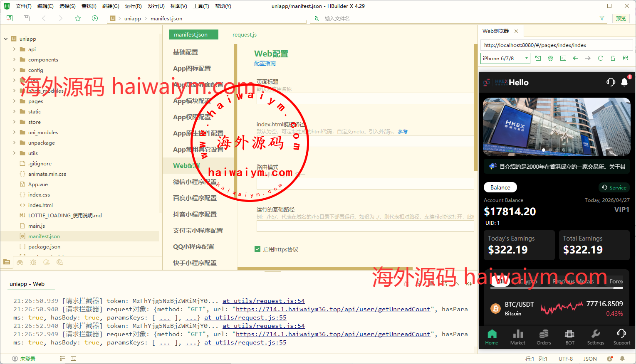Image resolution: width=636 pixels, height=364 pixels.
Task: Expand the pages folder in tree
Action: [15, 101]
